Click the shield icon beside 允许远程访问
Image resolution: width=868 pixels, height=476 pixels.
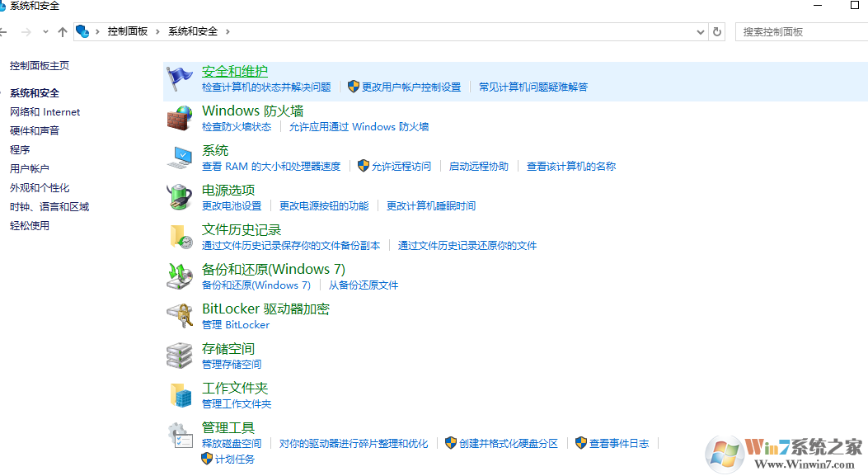(363, 166)
